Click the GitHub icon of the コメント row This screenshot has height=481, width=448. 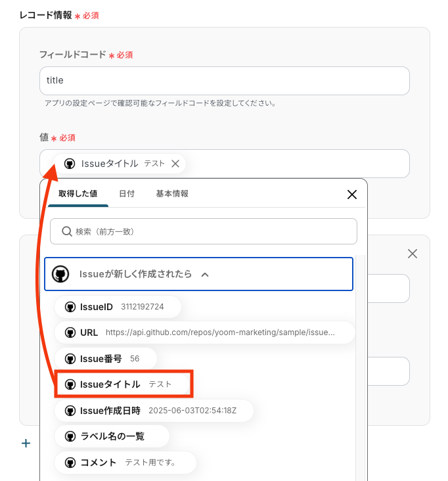point(70,463)
